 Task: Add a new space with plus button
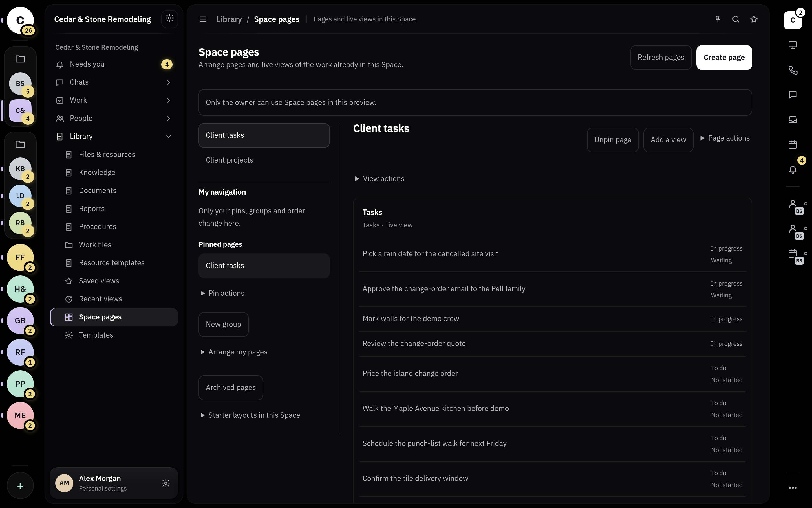(x=20, y=486)
